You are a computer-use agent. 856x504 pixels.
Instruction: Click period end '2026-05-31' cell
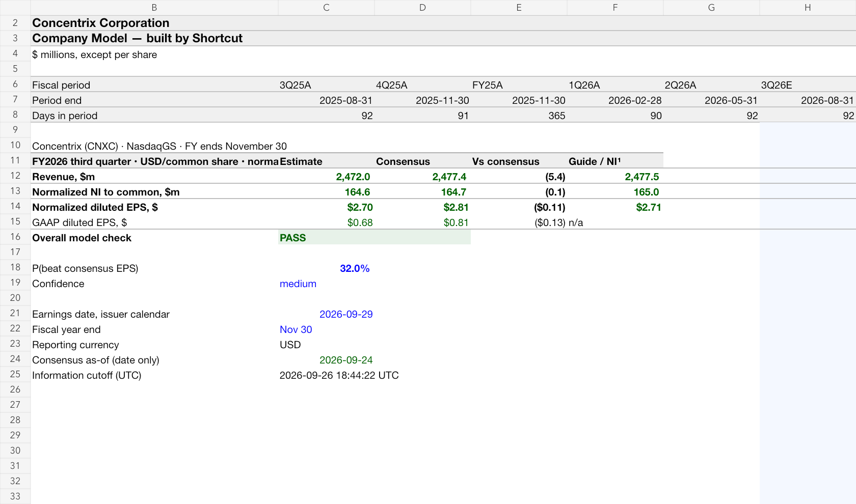pos(711,100)
